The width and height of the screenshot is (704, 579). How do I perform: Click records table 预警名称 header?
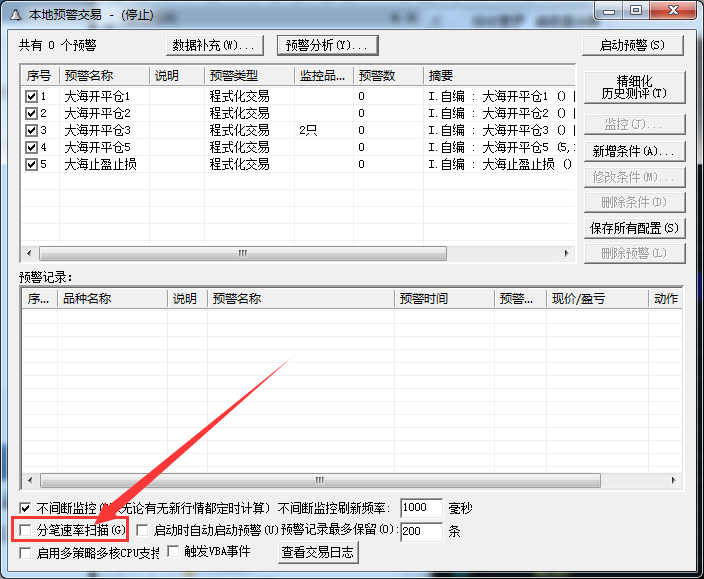tap(301, 298)
